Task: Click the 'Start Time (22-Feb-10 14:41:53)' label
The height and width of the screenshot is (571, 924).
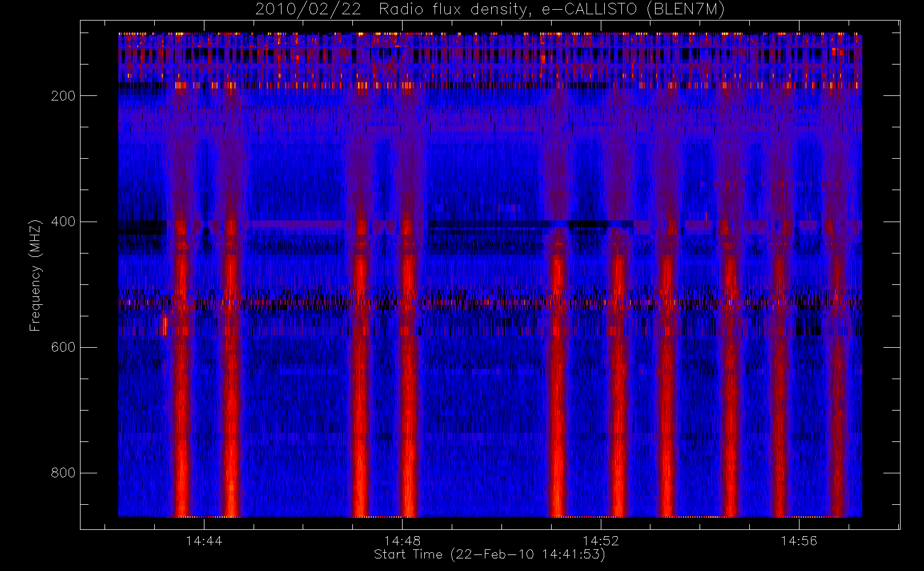Action: (x=489, y=554)
